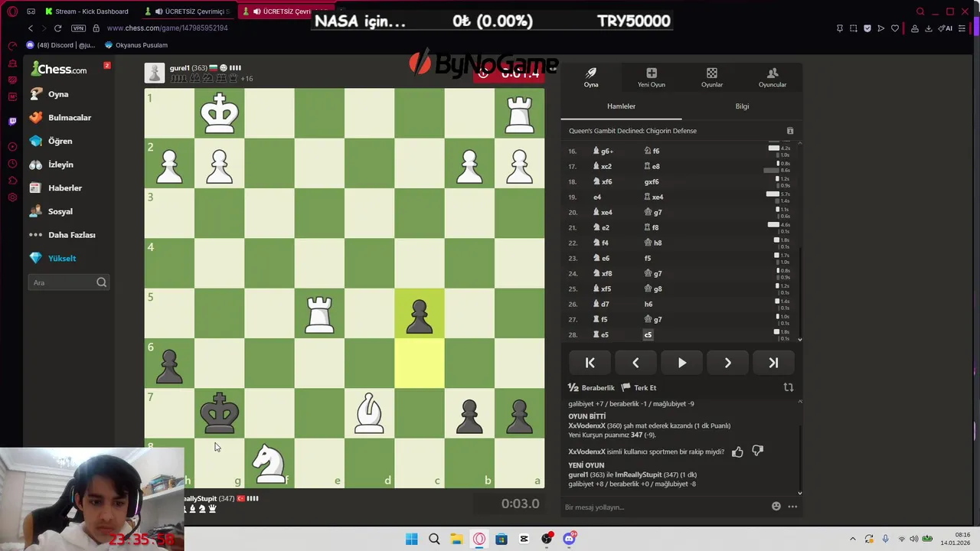Open the Sosyal section

[x=51, y=211]
